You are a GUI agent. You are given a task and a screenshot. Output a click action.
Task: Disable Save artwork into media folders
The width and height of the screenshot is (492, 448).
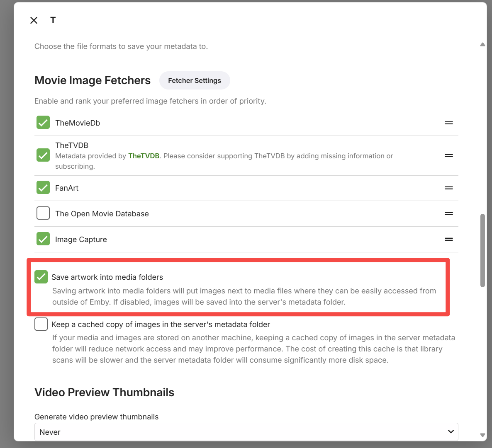pos(41,277)
